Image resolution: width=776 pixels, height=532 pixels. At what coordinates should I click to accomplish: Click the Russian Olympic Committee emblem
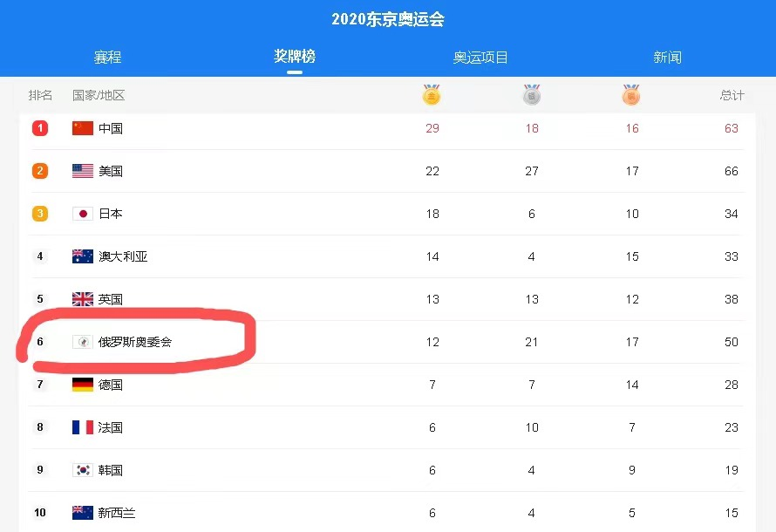pos(83,342)
